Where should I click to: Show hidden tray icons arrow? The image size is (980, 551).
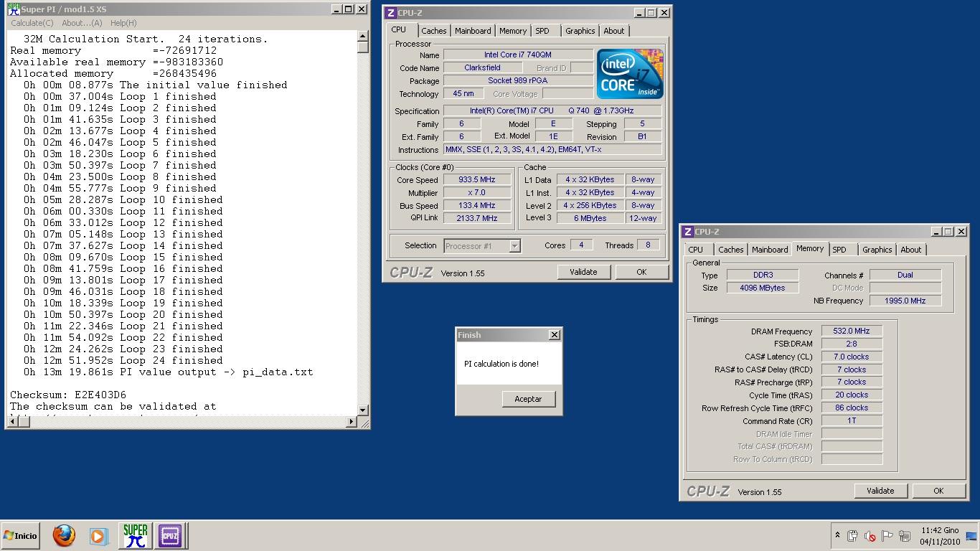point(837,535)
